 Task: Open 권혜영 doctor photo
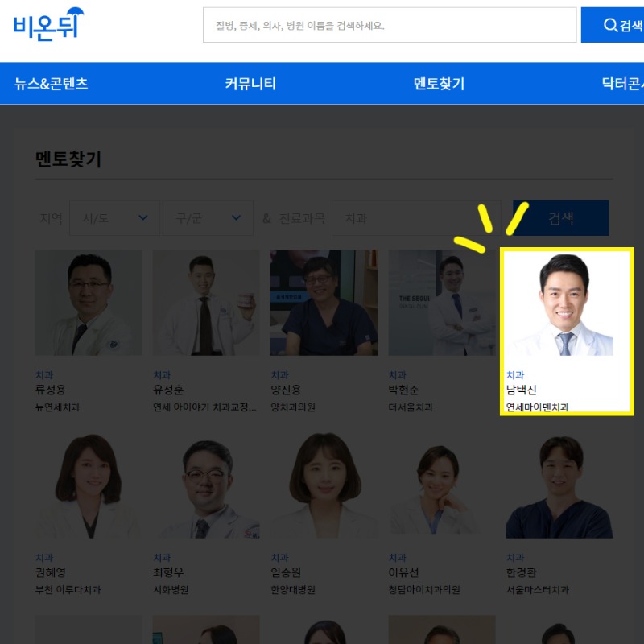89,485
